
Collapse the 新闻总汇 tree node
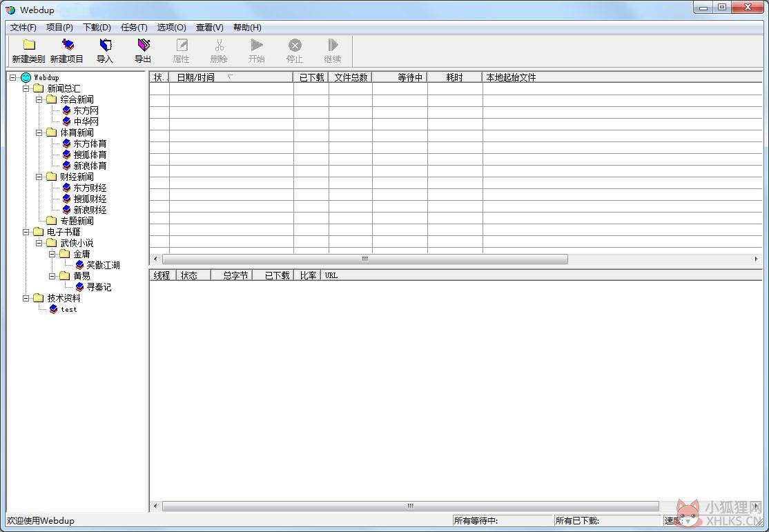click(26, 88)
